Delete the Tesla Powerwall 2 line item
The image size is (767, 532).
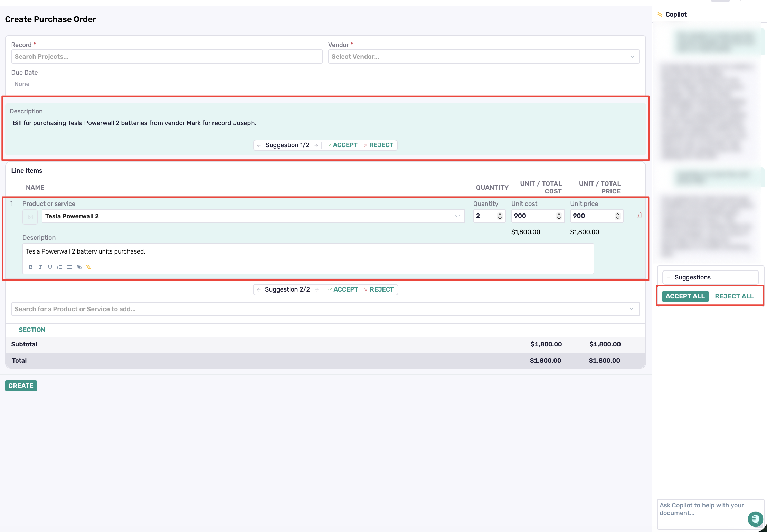tap(639, 215)
